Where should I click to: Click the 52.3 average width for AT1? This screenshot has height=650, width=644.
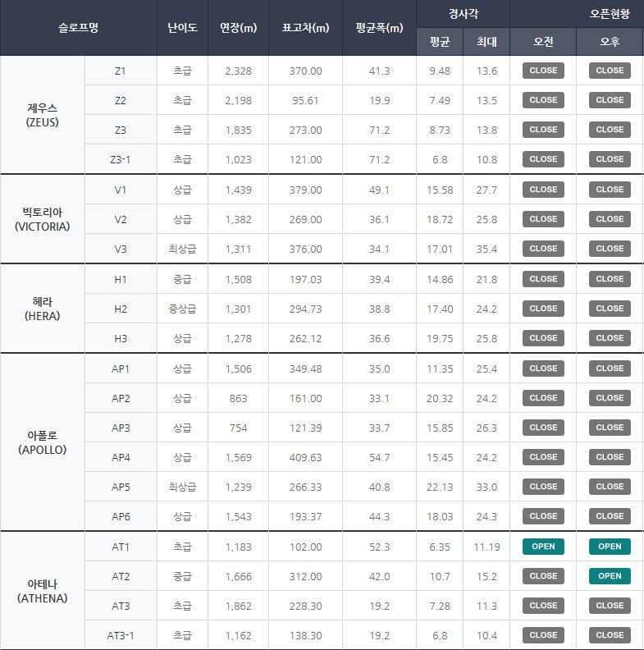379,547
